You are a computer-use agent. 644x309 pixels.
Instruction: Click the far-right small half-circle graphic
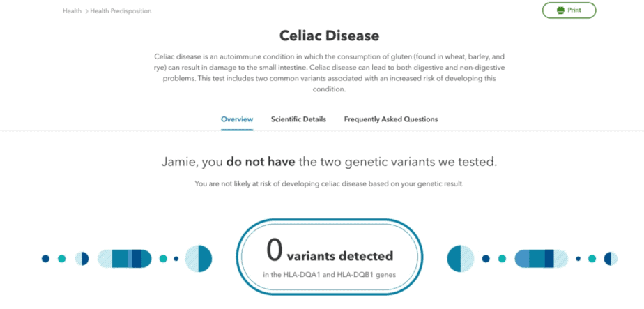click(x=611, y=259)
